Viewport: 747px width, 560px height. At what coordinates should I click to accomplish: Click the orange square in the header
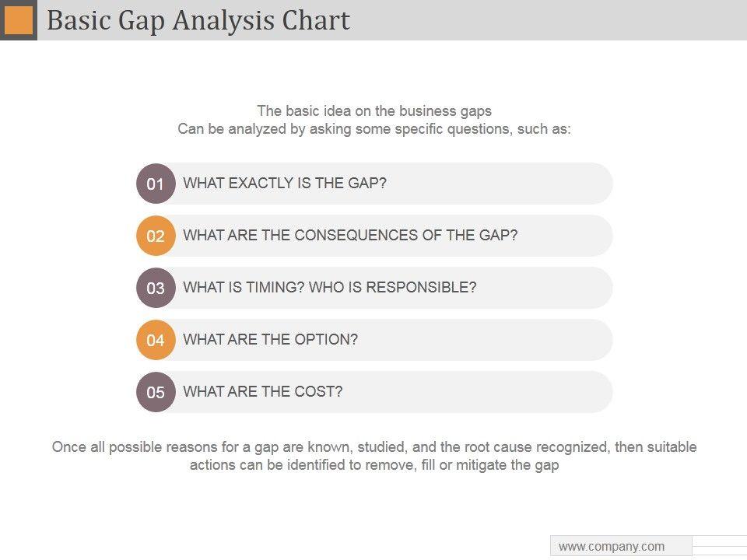[19, 20]
